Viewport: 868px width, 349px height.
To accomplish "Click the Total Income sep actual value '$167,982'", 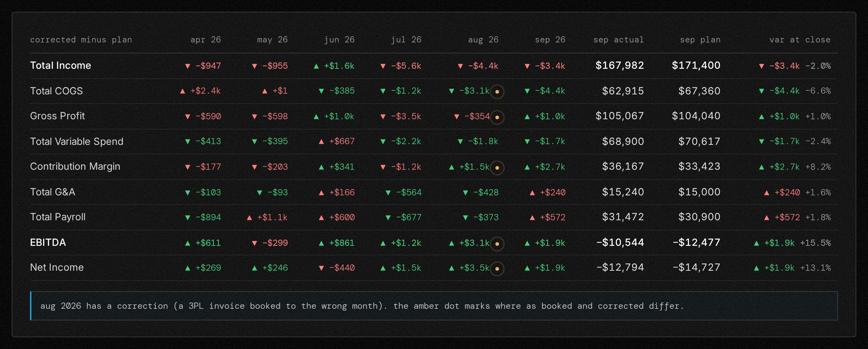I will click(x=620, y=65).
